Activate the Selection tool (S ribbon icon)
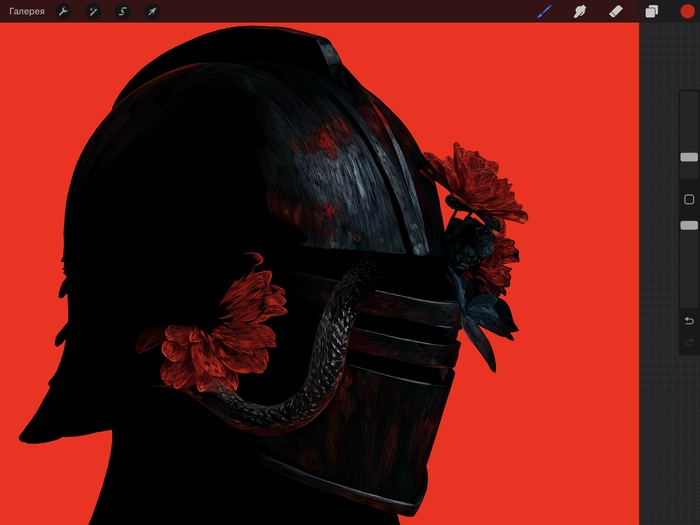 pyautogui.click(x=122, y=11)
